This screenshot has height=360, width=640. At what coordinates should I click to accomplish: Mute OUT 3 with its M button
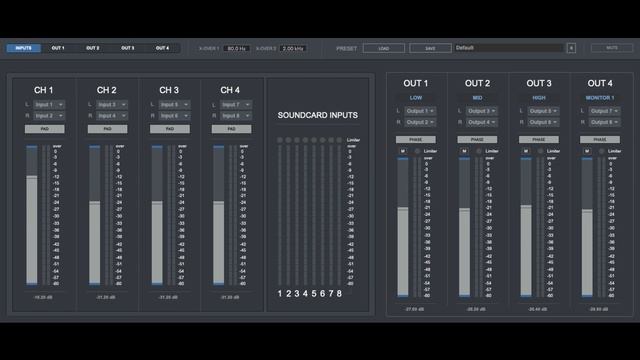point(526,151)
